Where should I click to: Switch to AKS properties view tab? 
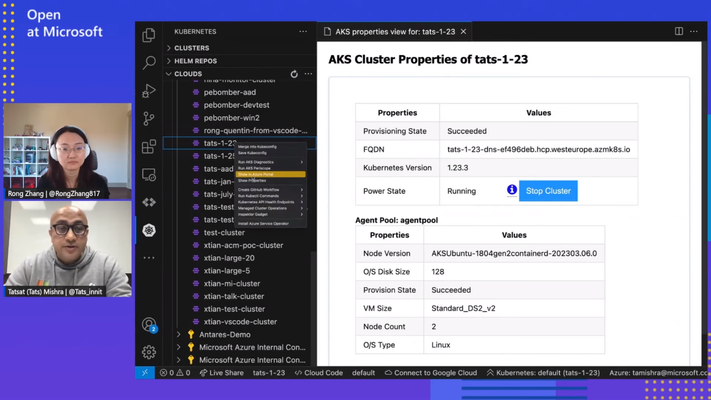(394, 32)
